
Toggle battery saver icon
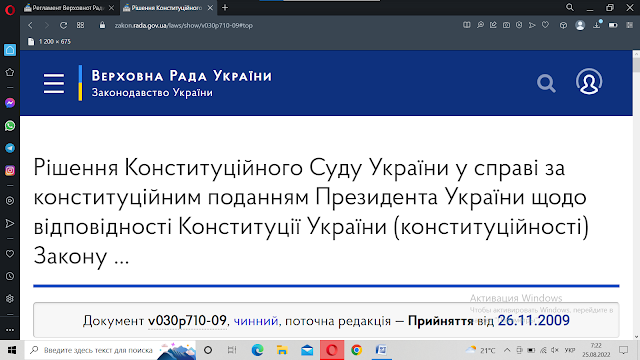tap(613, 25)
